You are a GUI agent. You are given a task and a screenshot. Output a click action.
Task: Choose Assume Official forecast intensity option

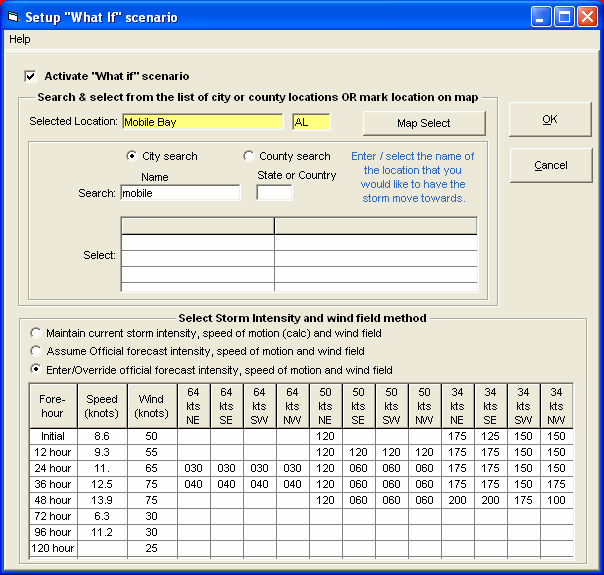pyautogui.click(x=37, y=351)
